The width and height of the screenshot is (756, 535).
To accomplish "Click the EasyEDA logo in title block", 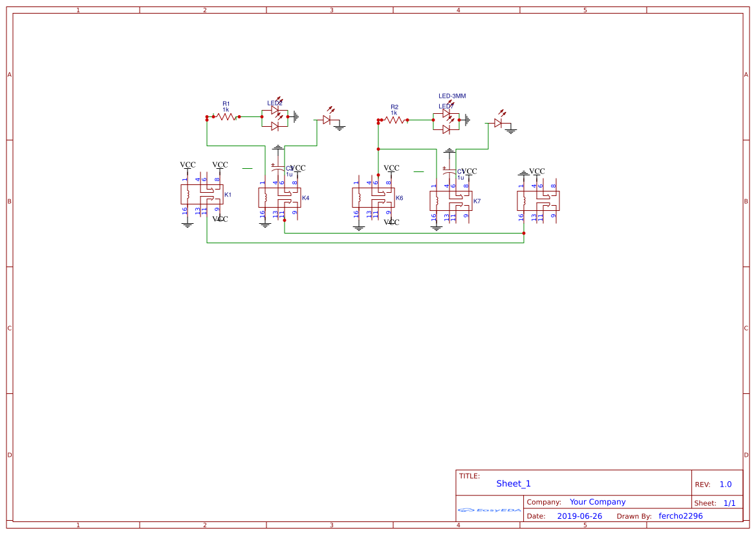I will [x=489, y=510].
